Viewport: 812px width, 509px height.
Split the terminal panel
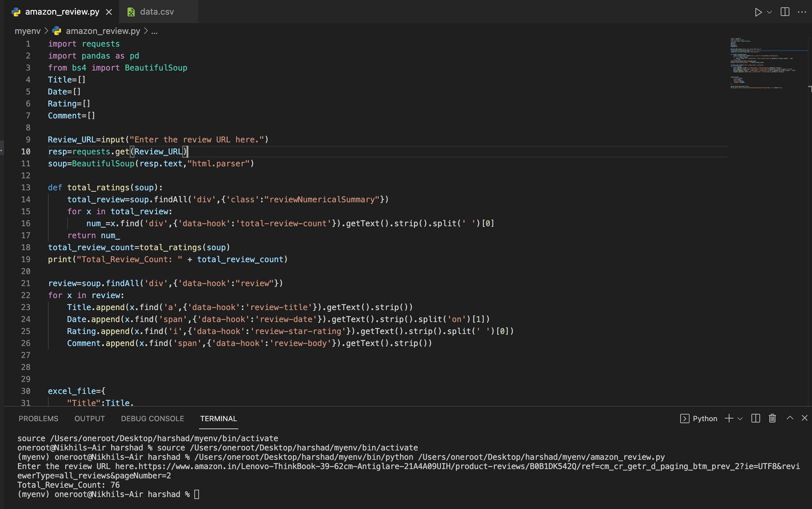[755, 418]
